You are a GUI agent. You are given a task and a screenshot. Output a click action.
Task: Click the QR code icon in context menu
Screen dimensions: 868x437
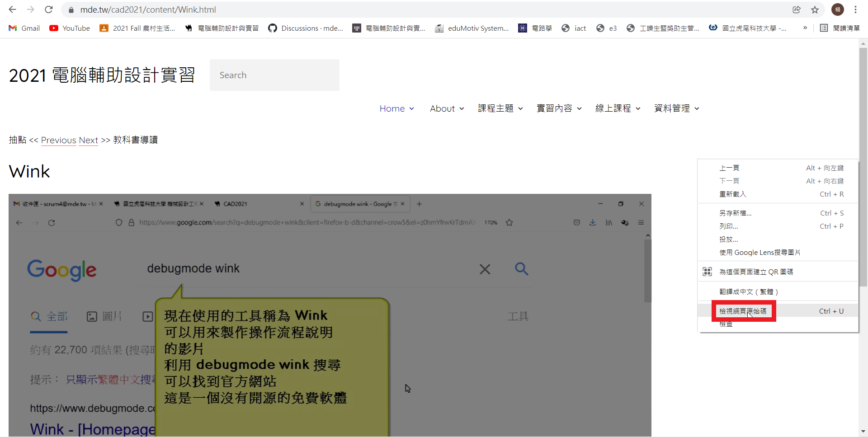click(x=708, y=272)
